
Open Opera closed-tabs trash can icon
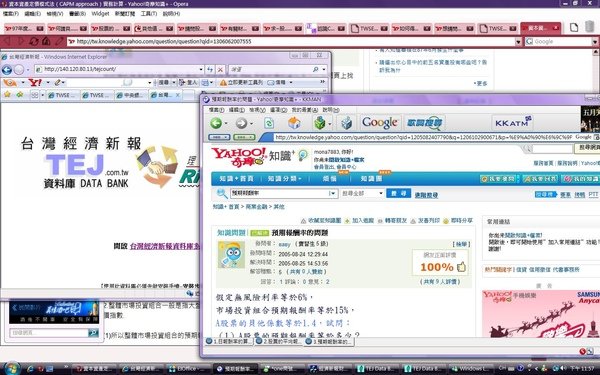[590, 27]
